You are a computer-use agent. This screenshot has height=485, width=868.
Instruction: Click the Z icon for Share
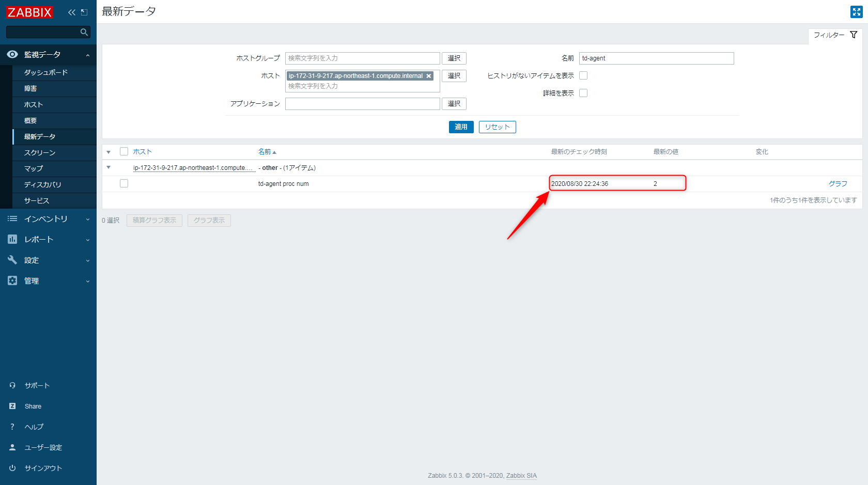(x=12, y=406)
